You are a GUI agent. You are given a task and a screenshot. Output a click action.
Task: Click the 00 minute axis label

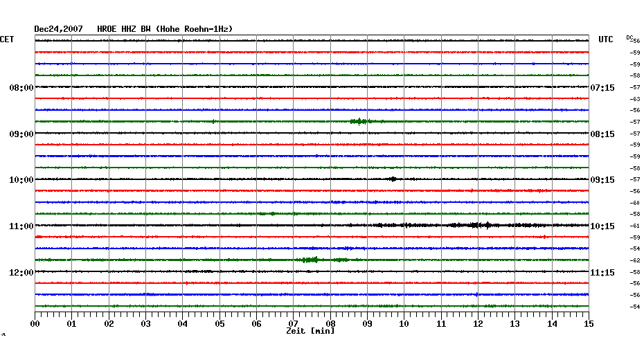pos(35,324)
